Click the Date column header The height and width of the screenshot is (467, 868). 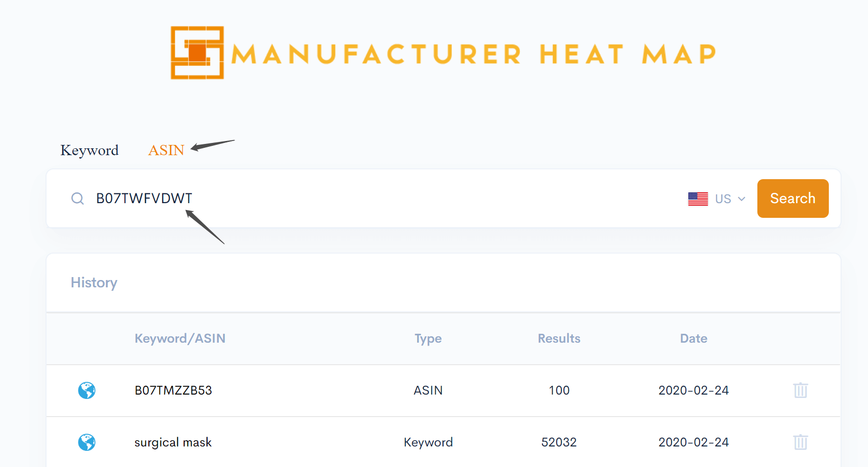(x=693, y=338)
